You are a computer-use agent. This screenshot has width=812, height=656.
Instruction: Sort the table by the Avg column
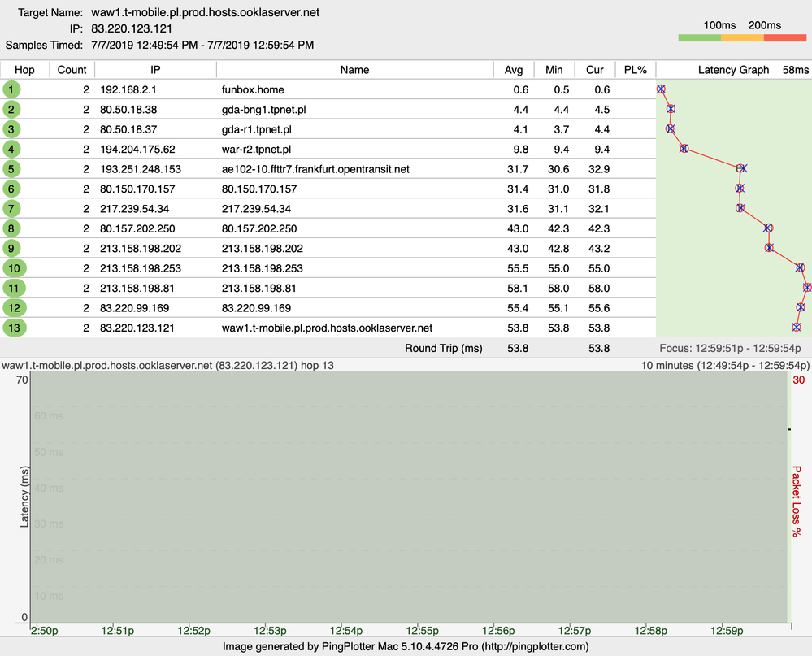coord(514,70)
